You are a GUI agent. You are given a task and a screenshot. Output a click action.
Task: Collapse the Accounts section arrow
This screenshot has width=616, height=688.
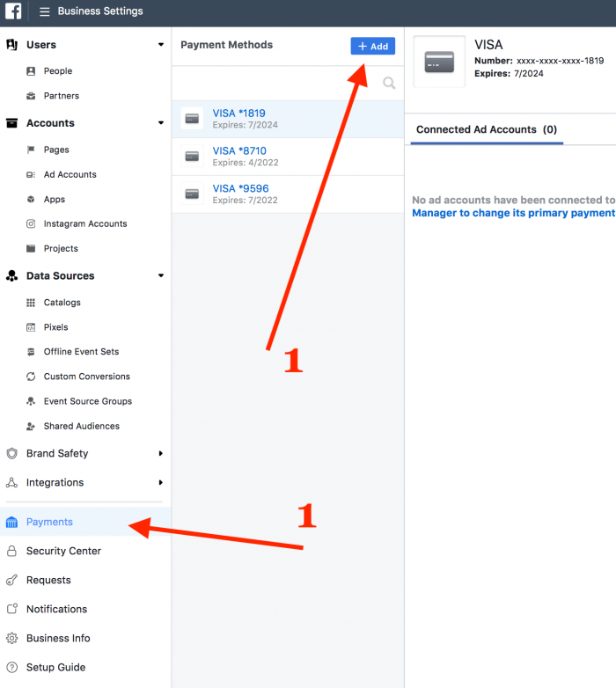tap(160, 123)
